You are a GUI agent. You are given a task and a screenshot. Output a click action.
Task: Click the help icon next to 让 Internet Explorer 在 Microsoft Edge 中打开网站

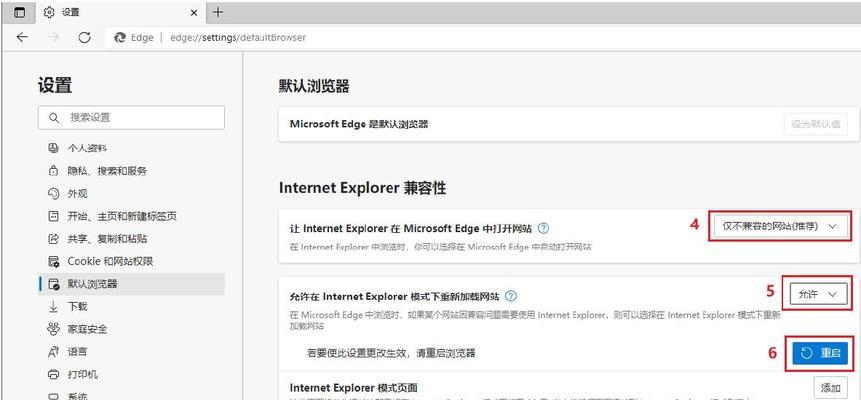click(x=543, y=227)
